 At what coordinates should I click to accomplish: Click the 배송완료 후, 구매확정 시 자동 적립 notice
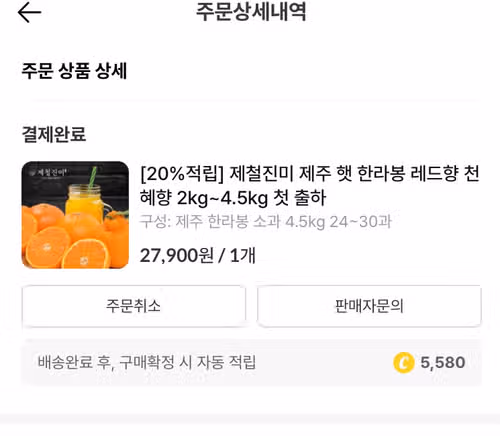pos(147,362)
